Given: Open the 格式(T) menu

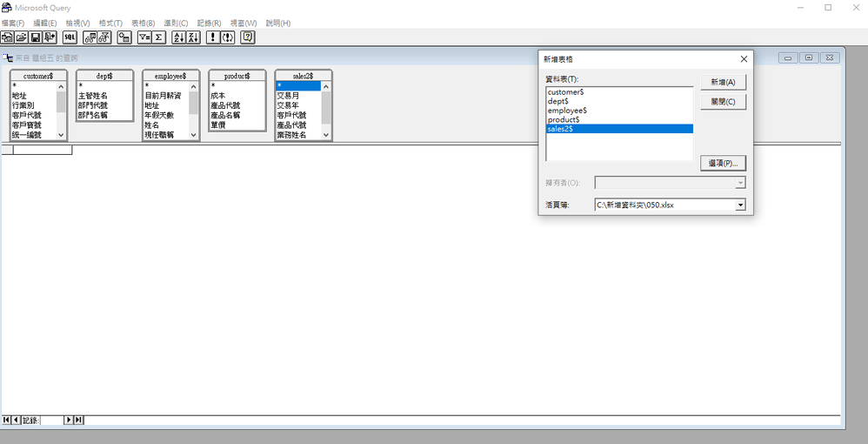Looking at the screenshot, I should point(110,24).
